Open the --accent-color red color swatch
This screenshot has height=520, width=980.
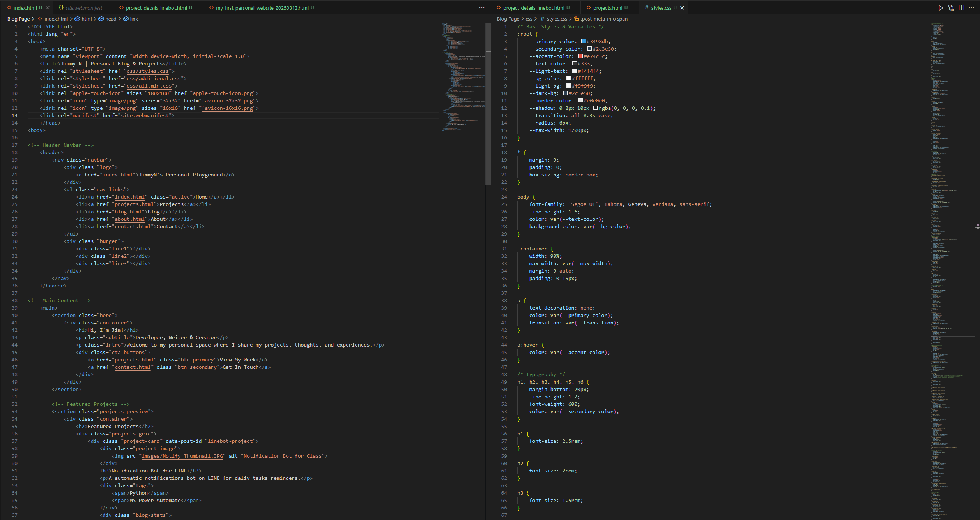pos(580,56)
